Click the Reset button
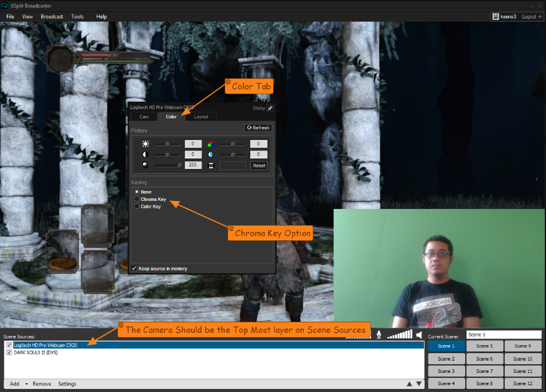 [259, 166]
